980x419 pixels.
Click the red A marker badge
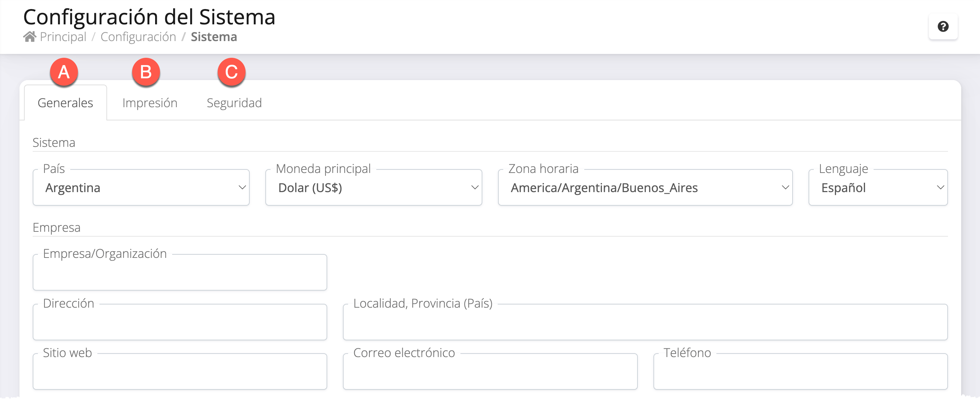(x=64, y=72)
